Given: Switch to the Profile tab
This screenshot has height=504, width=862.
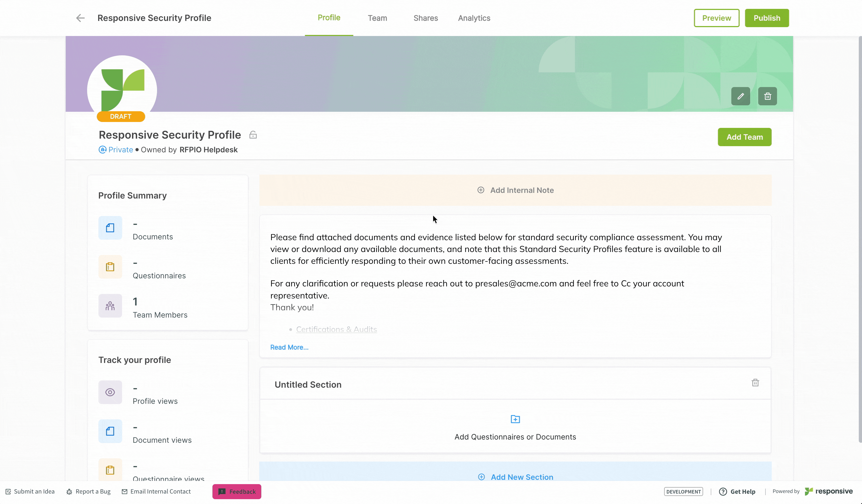Looking at the screenshot, I should [329, 18].
